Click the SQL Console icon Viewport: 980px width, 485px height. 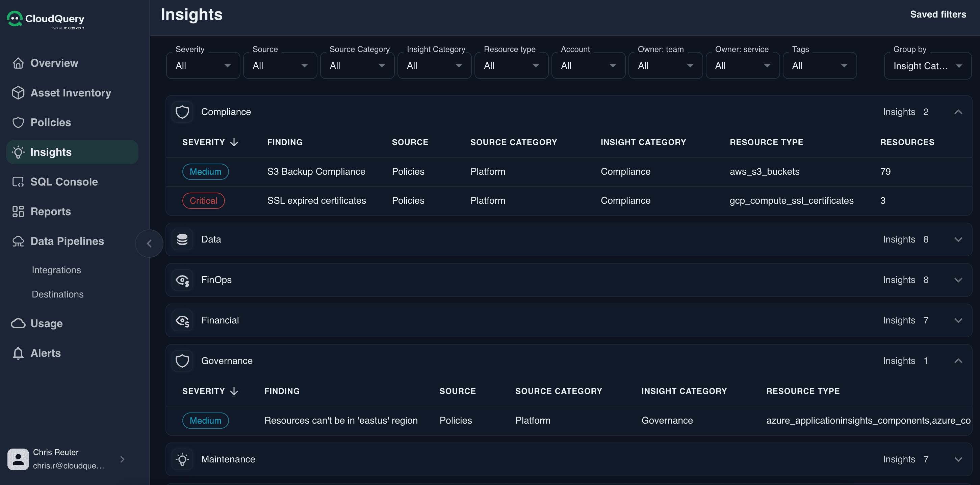click(18, 182)
